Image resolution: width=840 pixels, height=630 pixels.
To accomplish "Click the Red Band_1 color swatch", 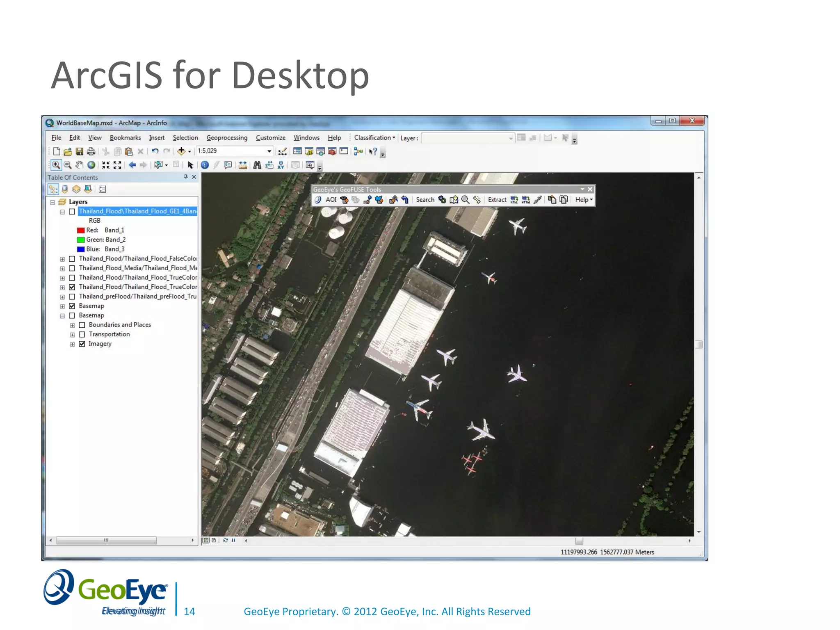I will tap(81, 231).
